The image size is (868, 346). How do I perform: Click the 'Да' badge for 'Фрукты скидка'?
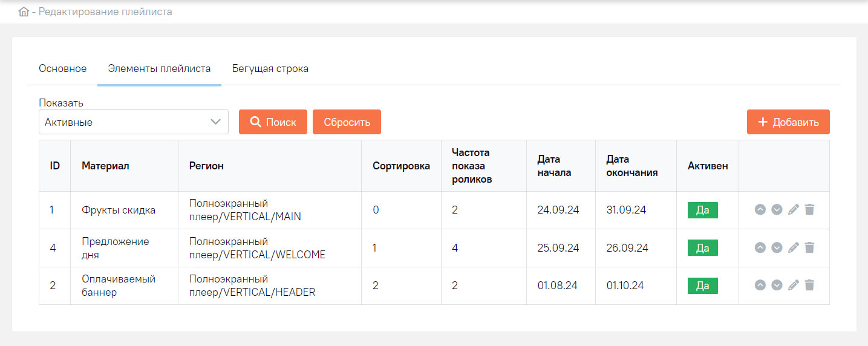point(702,210)
